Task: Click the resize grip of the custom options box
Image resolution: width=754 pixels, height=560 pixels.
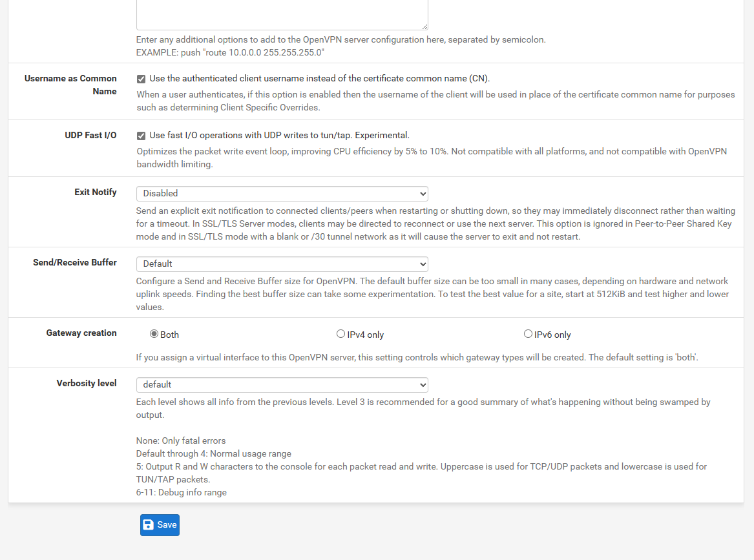Action: tap(424, 26)
